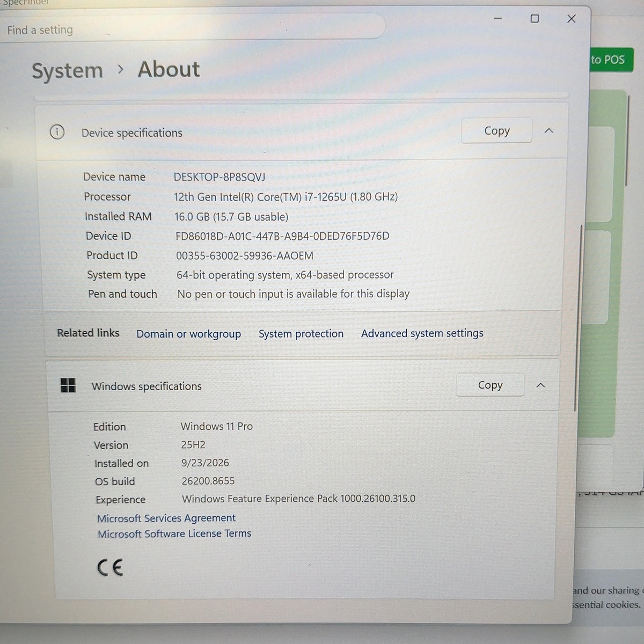Click the About breadcrumb title
Image resolution: width=644 pixels, height=644 pixels.
(169, 69)
